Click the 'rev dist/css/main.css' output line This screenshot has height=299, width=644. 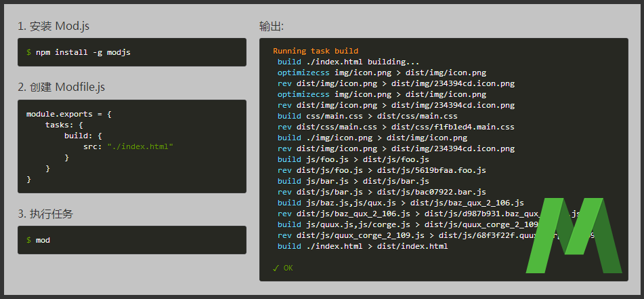(x=395, y=127)
